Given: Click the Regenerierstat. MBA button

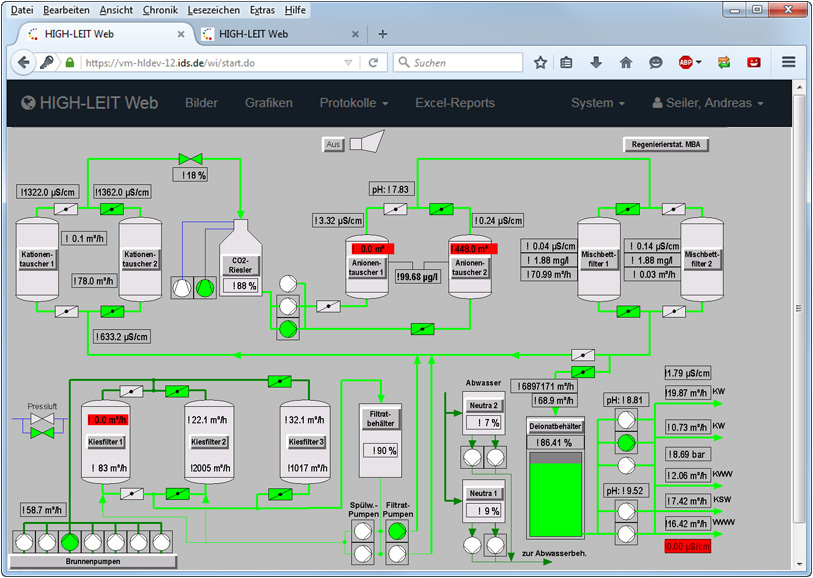Looking at the screenshot, I should coord(666,144).
